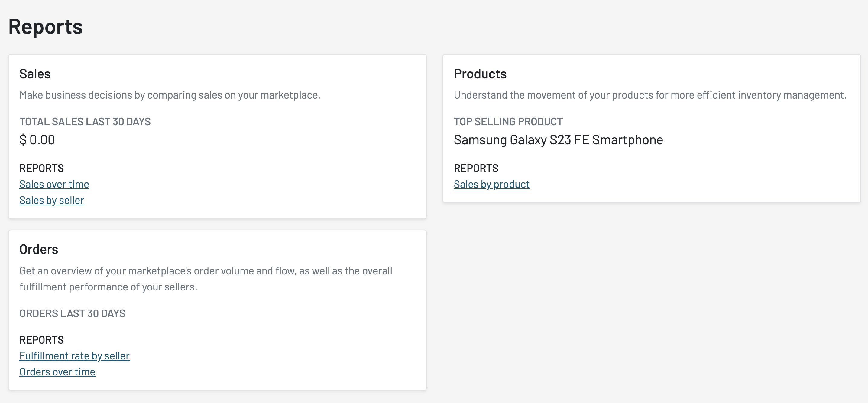Viewport: 868px width, 403px height.
Task: Open the Sales over time report
Action: point(54,184)
